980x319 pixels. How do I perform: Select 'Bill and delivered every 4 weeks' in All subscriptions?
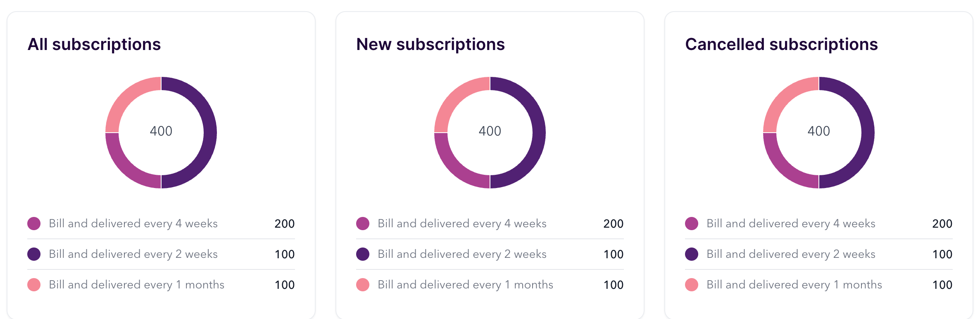coord(133,224)
